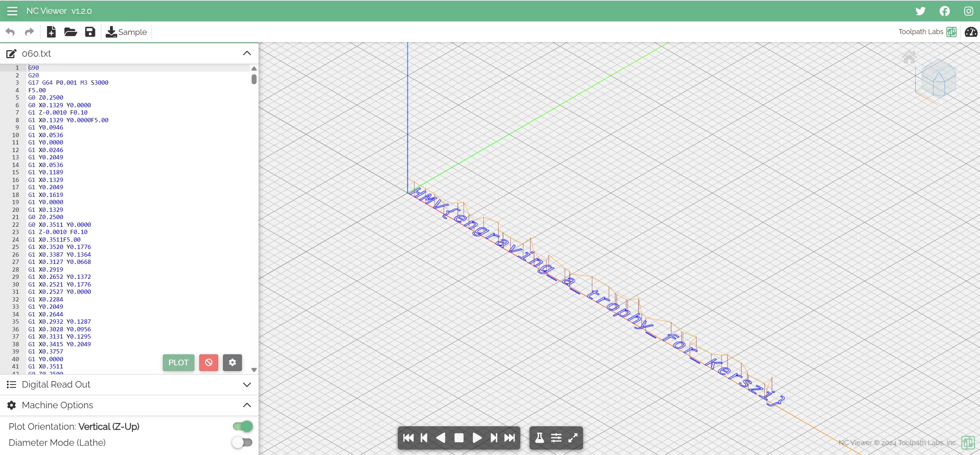Plot the G-code toolpath
Viewport: 980px width, 455px height.
[178, 362]
